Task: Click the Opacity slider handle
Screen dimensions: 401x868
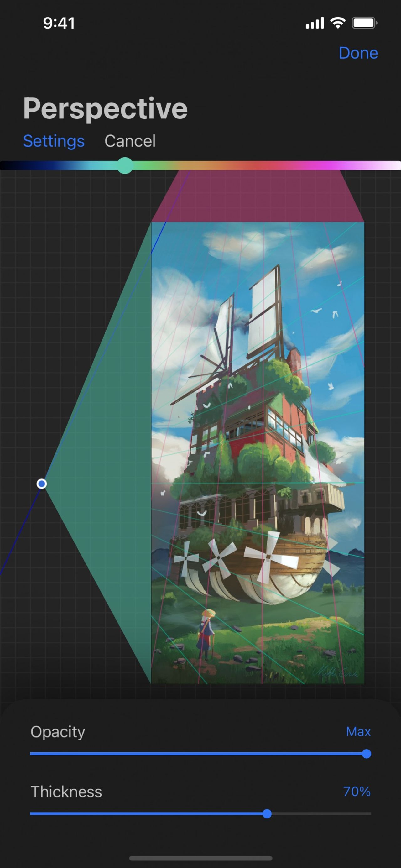Action: [x=366, y=754]
